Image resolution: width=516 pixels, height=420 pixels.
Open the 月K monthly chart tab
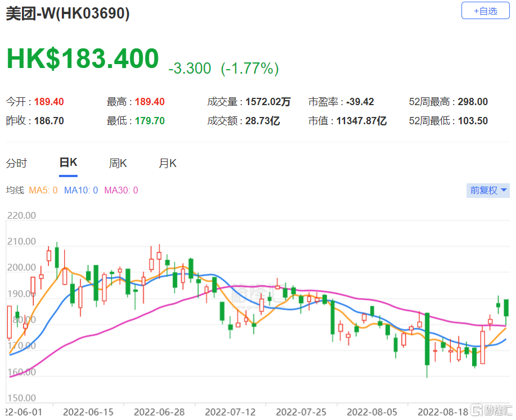click(x=168, y=163)
